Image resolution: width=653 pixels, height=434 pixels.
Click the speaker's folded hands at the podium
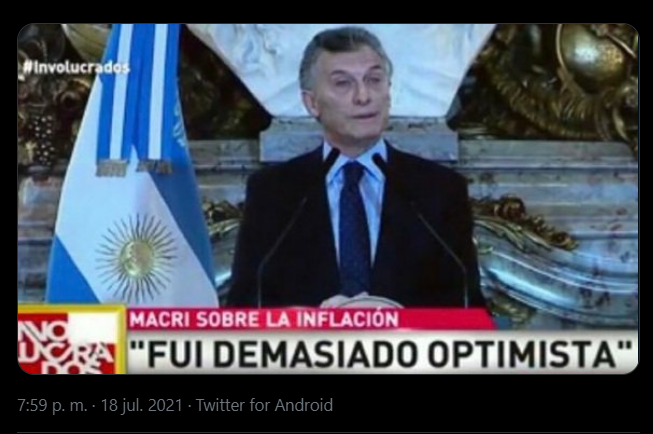click(x=354, y=299)
